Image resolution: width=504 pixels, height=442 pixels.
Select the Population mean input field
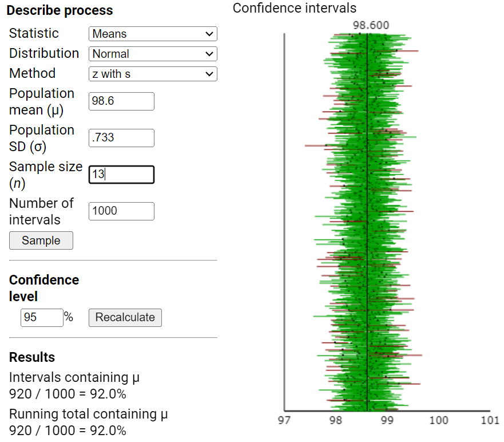tap(121, 101)
